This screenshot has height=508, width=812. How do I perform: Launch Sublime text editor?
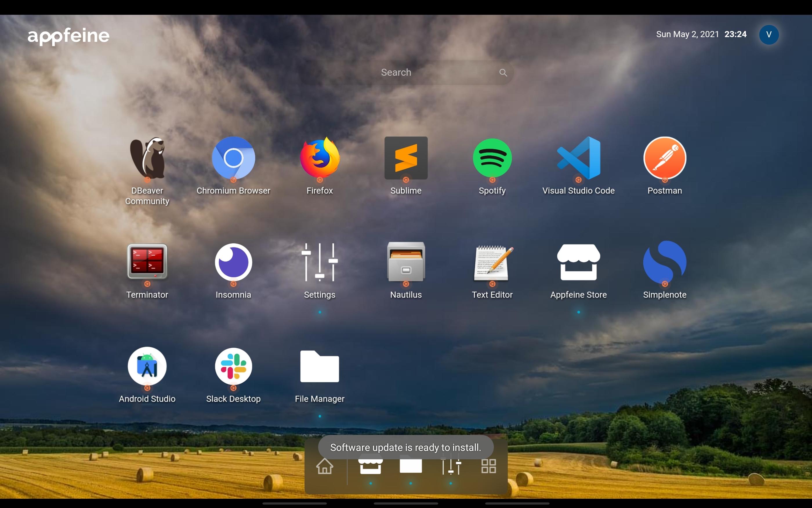click(406, 158)
